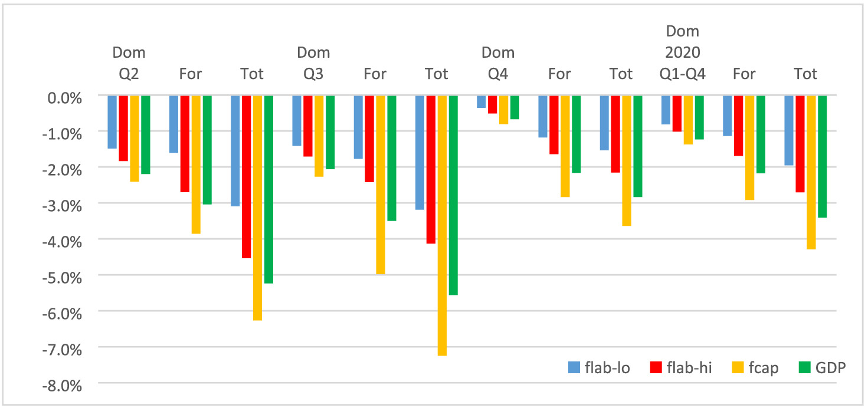The image size is (868, 408).
Task: Click the Dom Q3 category label
Action: pos(313,63)
